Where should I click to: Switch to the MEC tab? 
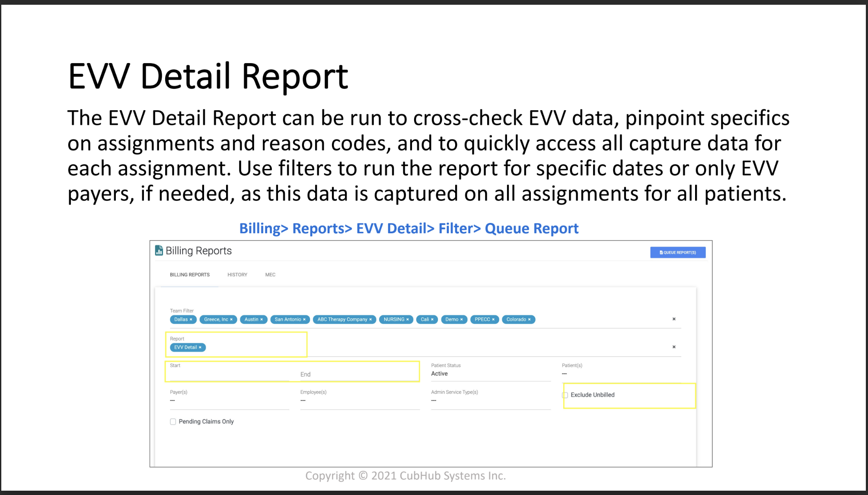click(270, 275)
